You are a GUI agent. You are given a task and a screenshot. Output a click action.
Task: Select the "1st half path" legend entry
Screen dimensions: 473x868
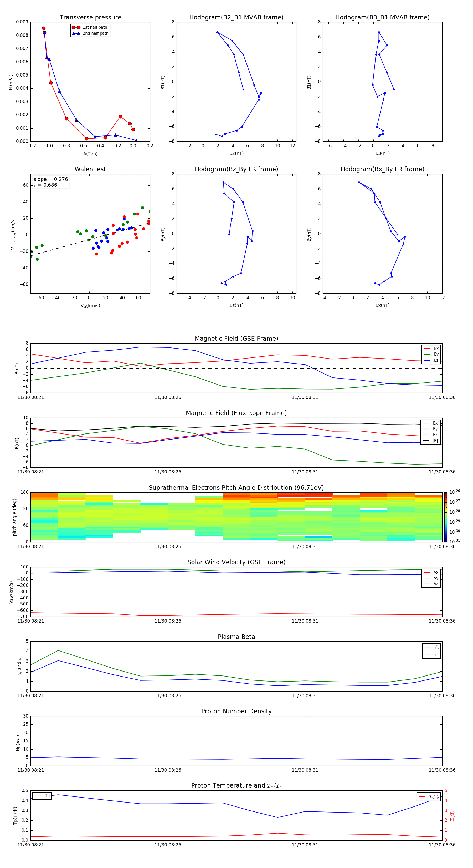(x=90, y=27)
